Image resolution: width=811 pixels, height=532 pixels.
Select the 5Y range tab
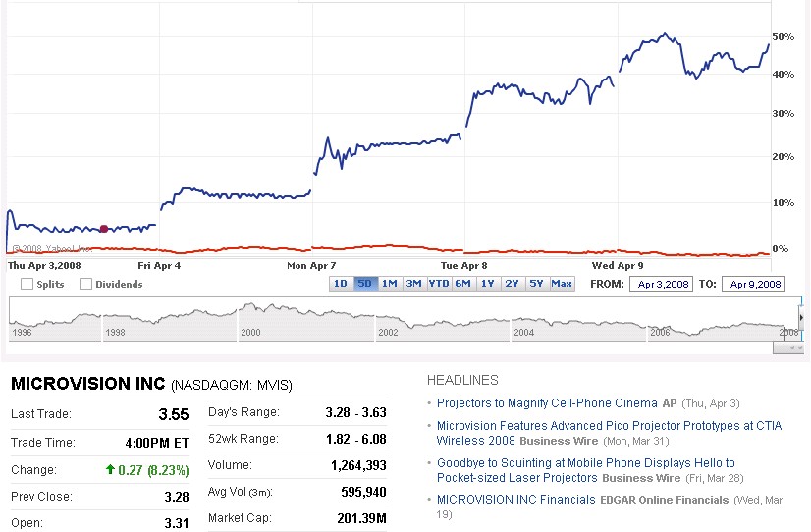(x=536, y=284)
